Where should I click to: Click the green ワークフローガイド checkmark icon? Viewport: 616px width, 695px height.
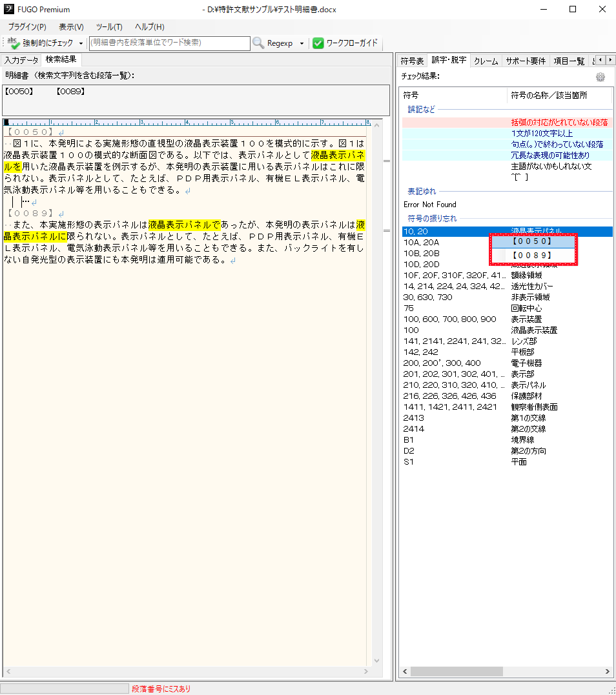(x=318, y=43)
